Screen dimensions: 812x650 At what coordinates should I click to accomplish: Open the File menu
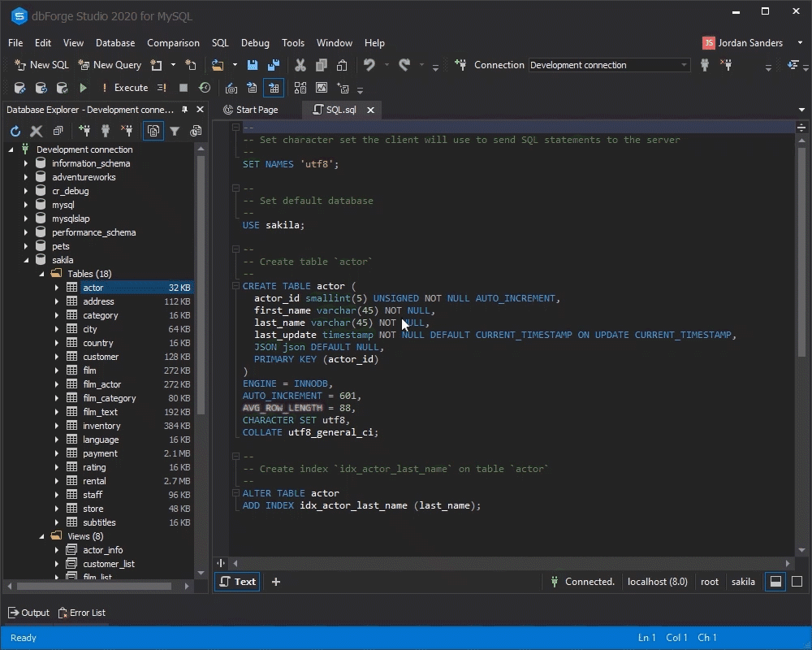(15, 43)
